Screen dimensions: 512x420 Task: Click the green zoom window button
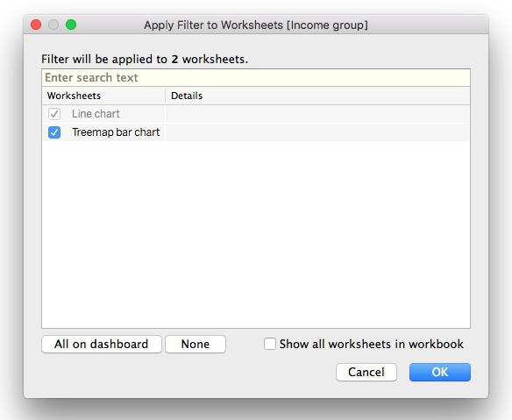[71, 25]
